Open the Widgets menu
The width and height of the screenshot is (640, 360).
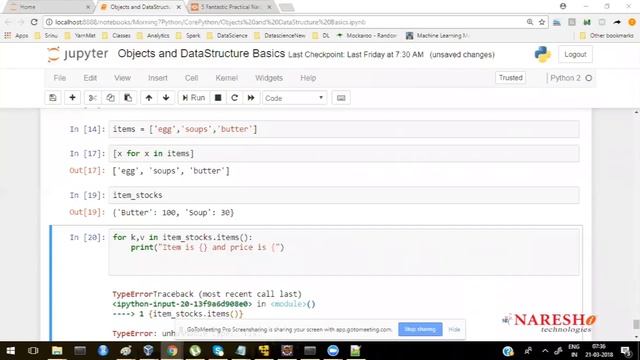269,78
